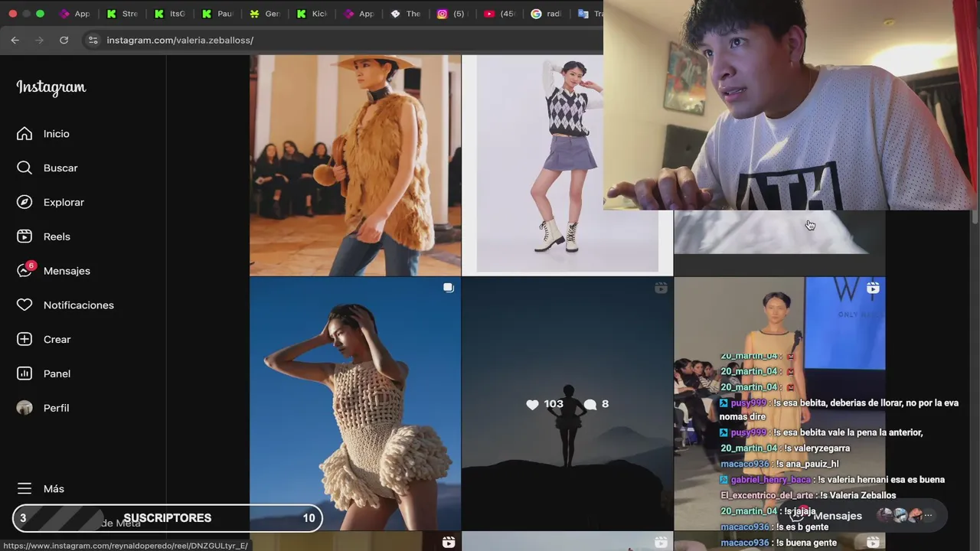Click the webcam overlay video
Viewport: 980px width, 551px height.
pyautogui.click(x=791, y=105)
